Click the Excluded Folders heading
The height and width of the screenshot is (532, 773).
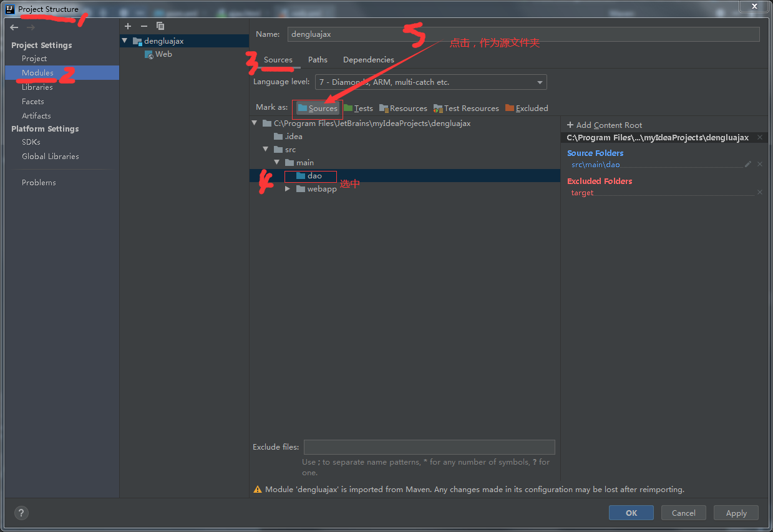600,181
